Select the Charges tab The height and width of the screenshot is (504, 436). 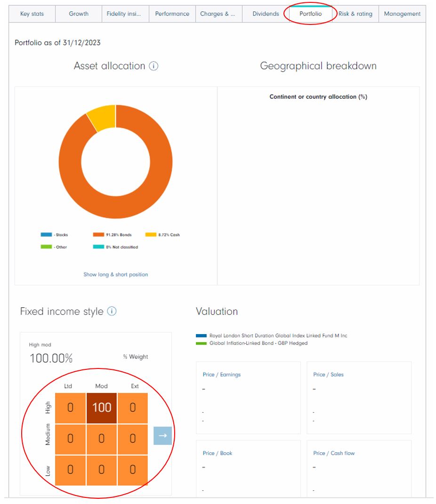pos(218,14)
